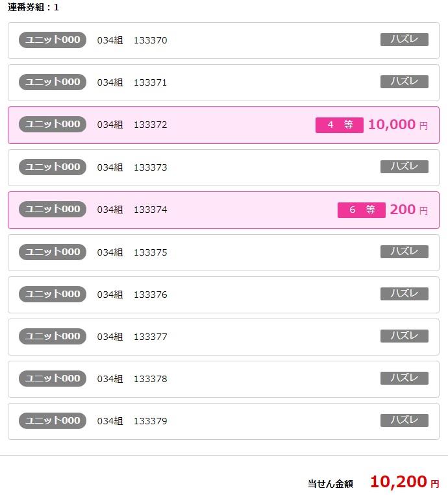This screenshot has height=495, width=448.
Task: Click the 4等 prize badge
Action: coord(340,125)
